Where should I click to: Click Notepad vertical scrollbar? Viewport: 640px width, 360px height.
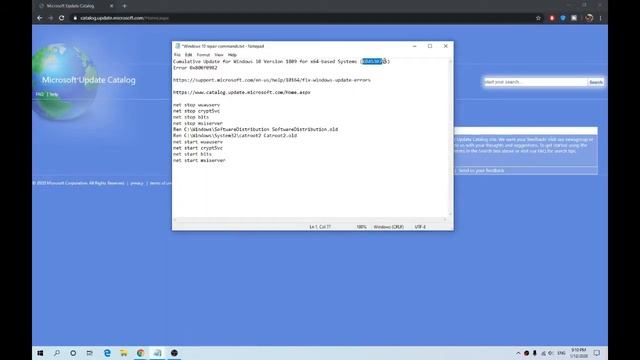click(x=451, y=138)
